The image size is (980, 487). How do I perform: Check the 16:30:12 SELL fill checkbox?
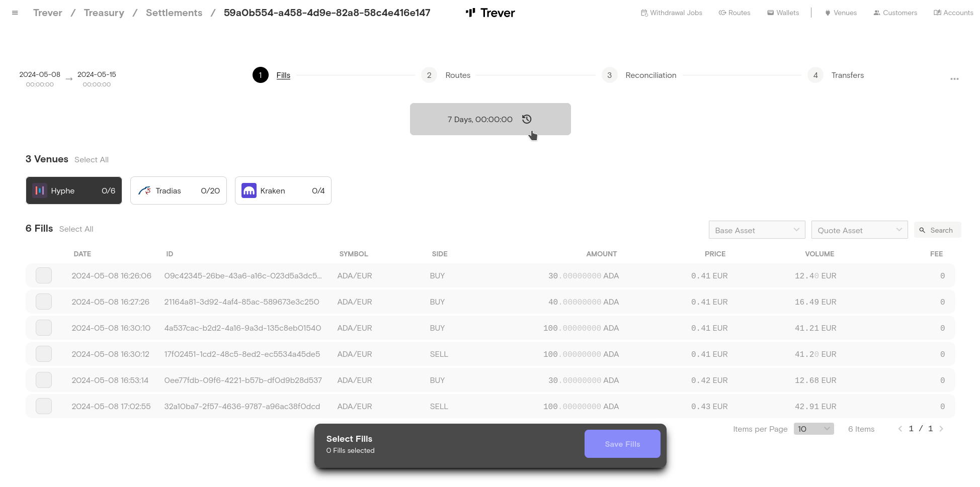coord(44,354)
